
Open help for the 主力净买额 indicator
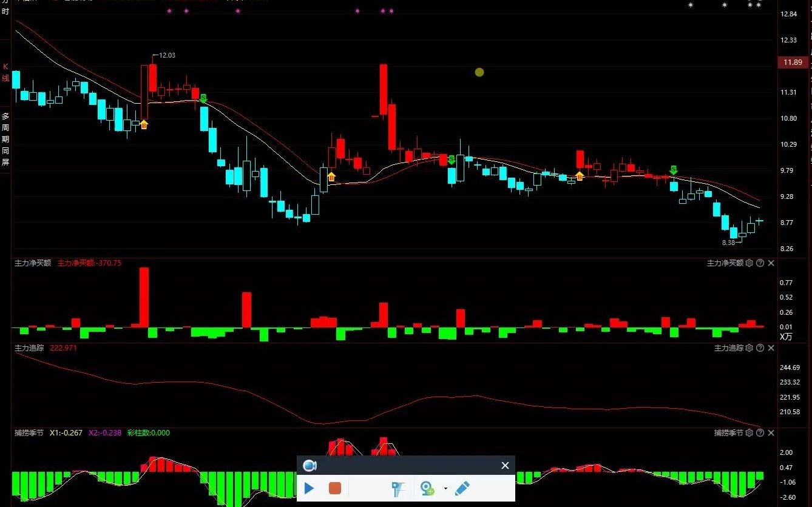(x=760, y=263)
